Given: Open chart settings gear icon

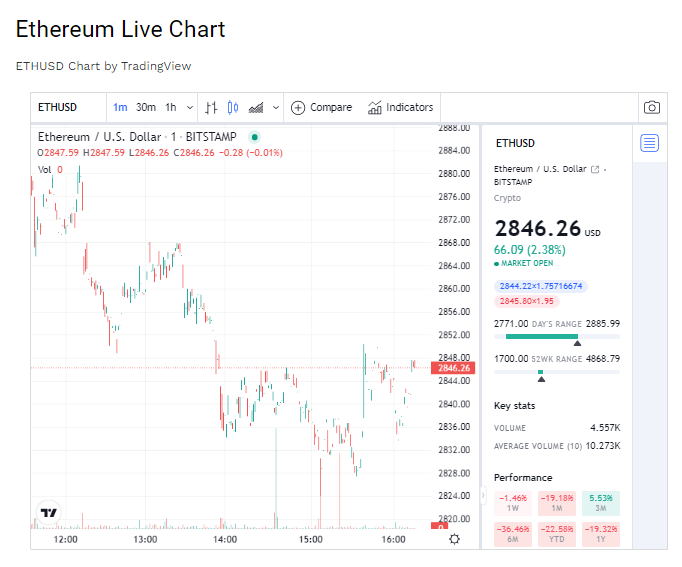Looking at the screenshot, I should pyautogui.click(x=455, y=539).
